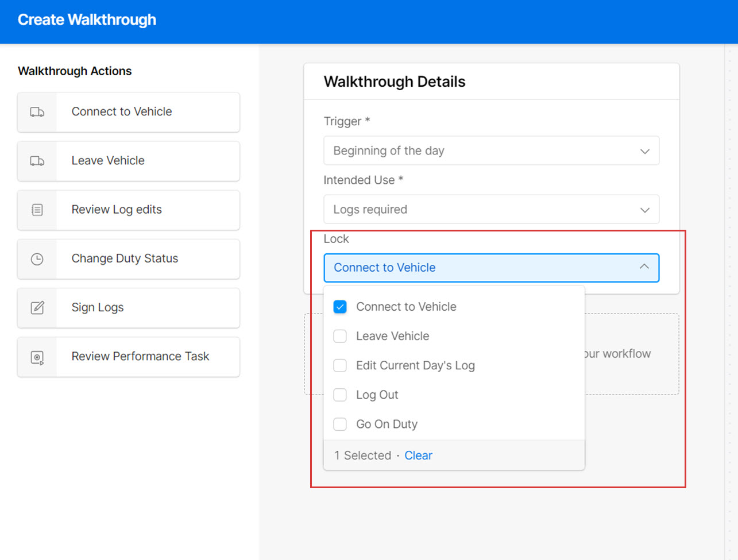The width and height of the screenshot is (738, 560).
Task: Tick the Edit Current Day's Log checkbox
Action: (340, 365)
